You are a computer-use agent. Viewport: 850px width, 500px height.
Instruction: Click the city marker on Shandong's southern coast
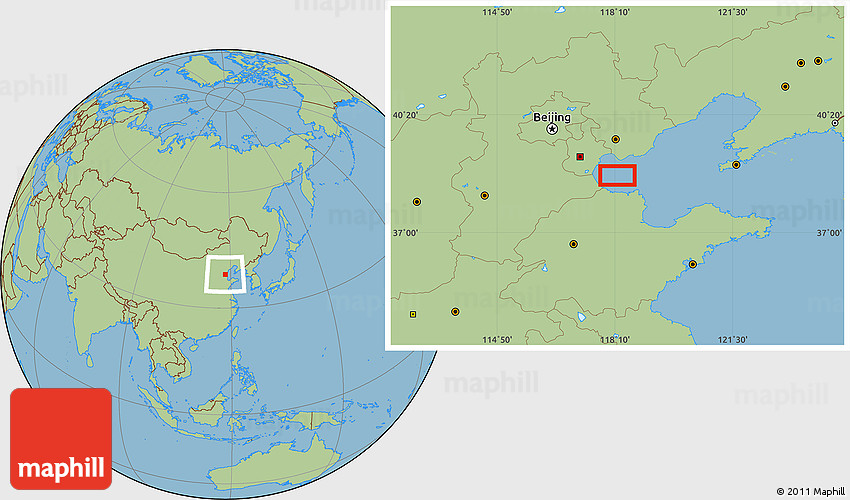[692, 265]
